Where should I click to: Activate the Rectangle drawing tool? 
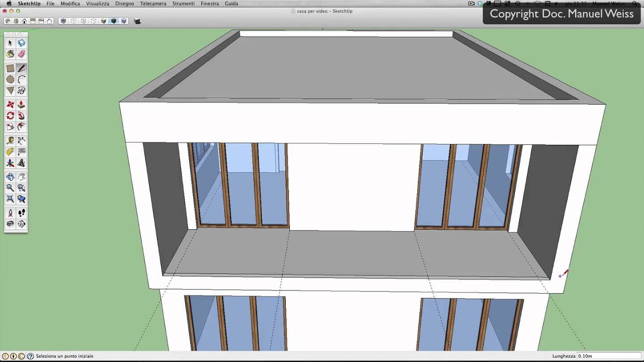(x=10, y=68)
